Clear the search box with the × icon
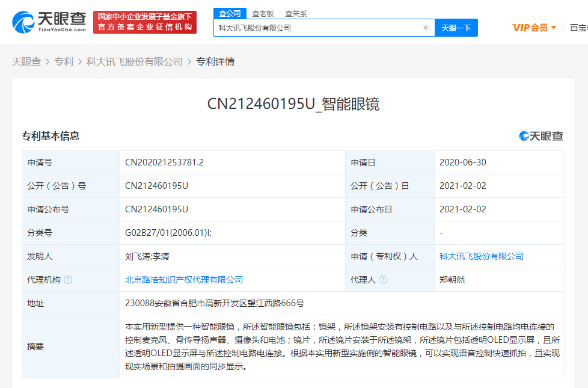The width and height of the screenshot is (588, 388). [x=426, y=28]
